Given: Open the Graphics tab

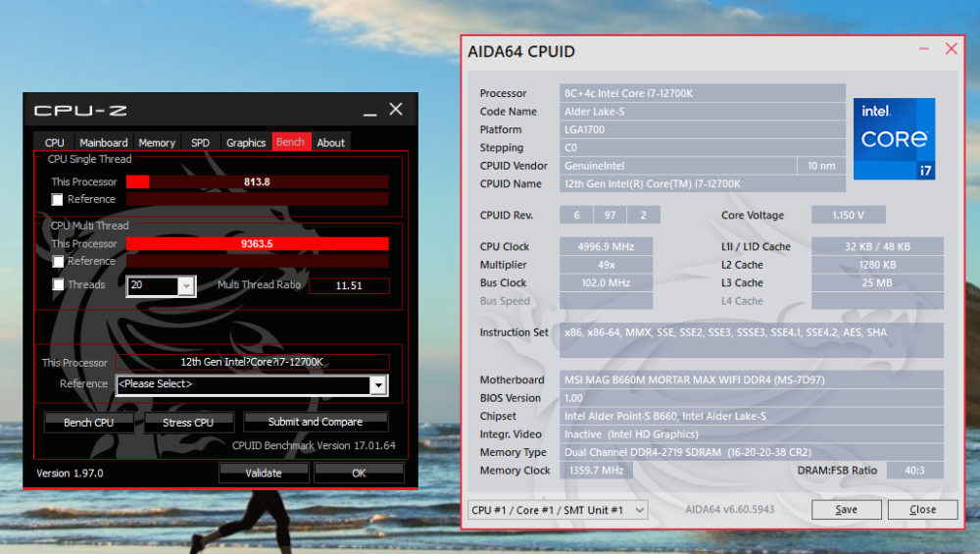Looking at the screenshot, I should click(x=246, y=142).
